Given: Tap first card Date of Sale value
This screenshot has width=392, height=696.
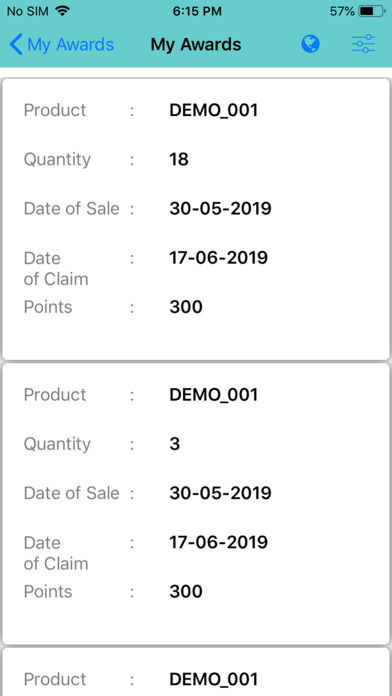Looking at the screenshot, I should 220,208.
